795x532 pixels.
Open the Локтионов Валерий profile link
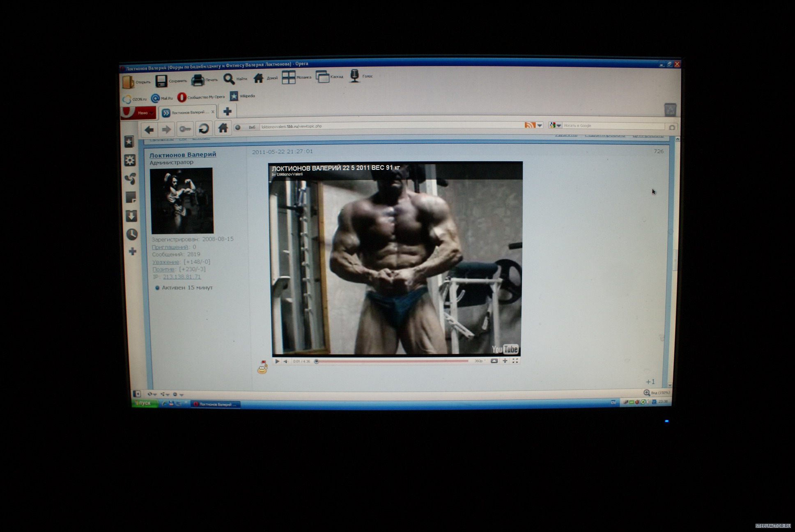pos(182,154)
